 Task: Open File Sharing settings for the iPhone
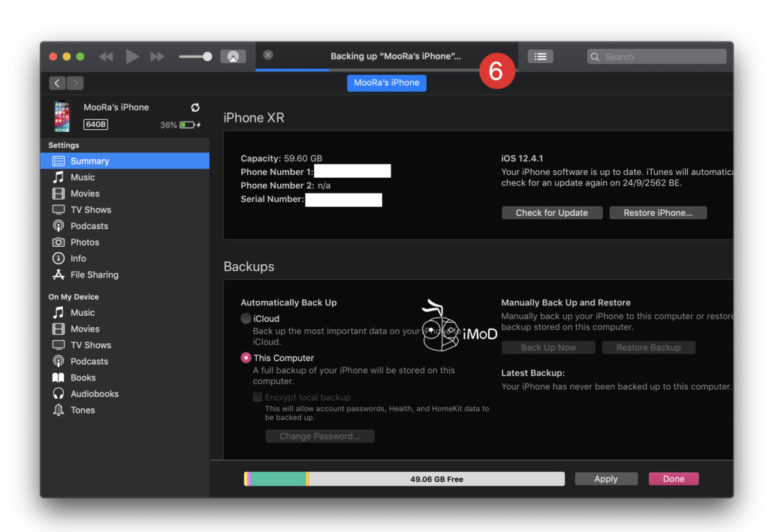pyautogui.click(x=86, y=275)
